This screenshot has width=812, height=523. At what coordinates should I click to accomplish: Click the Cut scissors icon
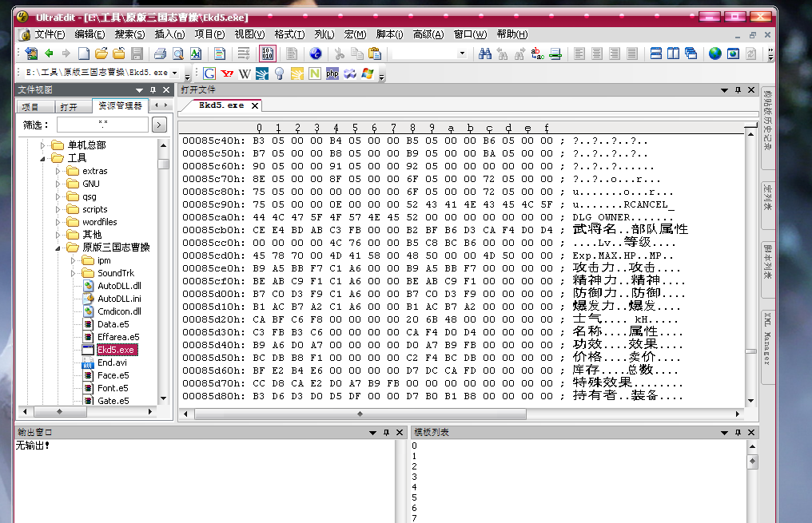click(339, 53)
